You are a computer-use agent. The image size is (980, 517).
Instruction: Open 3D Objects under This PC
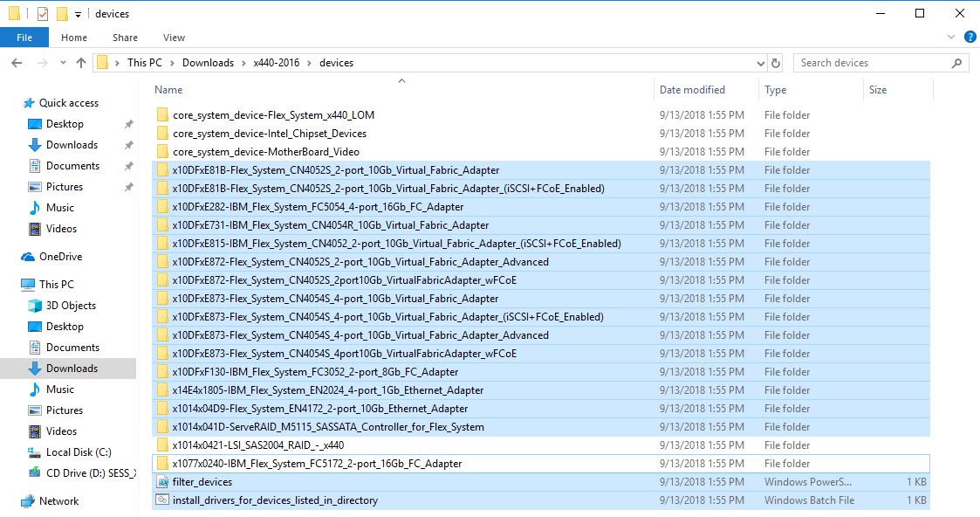71,306
